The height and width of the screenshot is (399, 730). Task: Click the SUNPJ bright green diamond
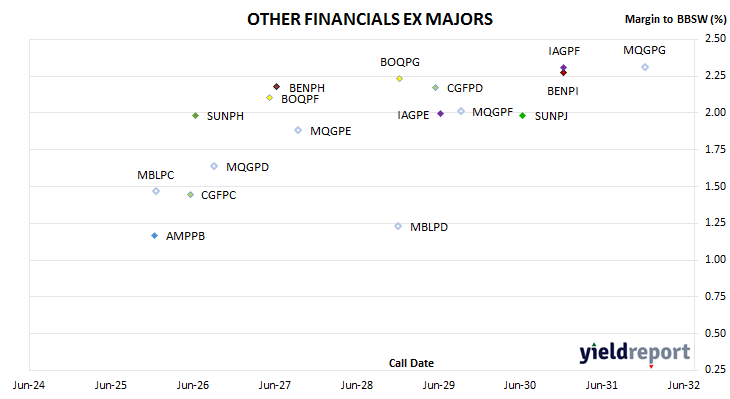522,115
